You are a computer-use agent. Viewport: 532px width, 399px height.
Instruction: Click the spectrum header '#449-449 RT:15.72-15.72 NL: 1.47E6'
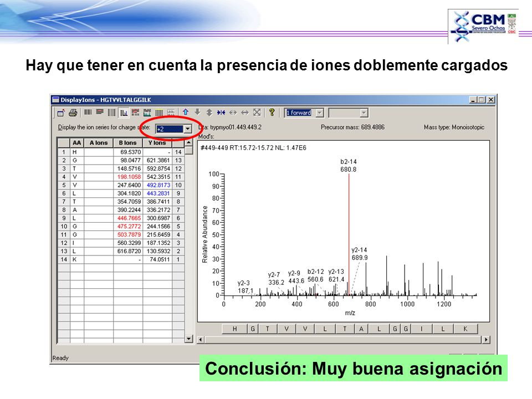coord(253,147)
